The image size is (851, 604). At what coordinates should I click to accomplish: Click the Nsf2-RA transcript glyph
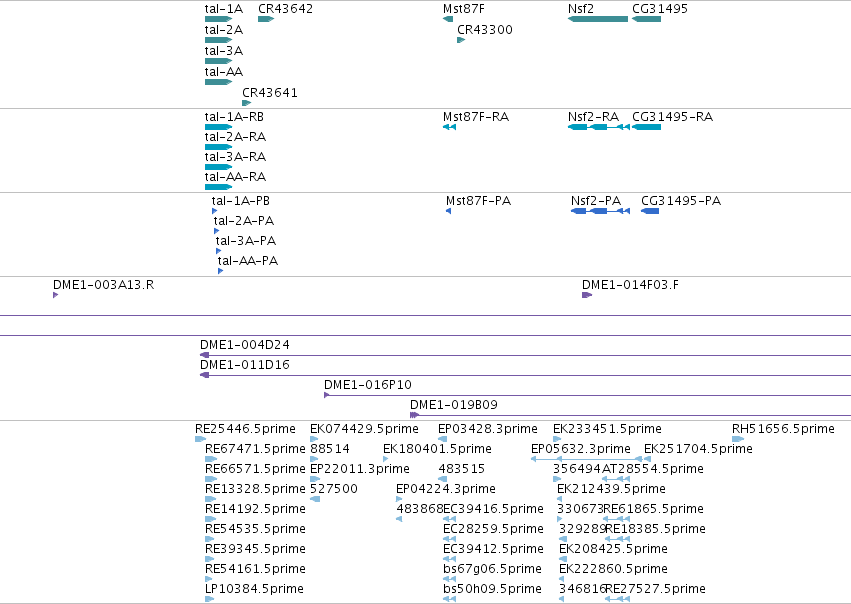599,127
